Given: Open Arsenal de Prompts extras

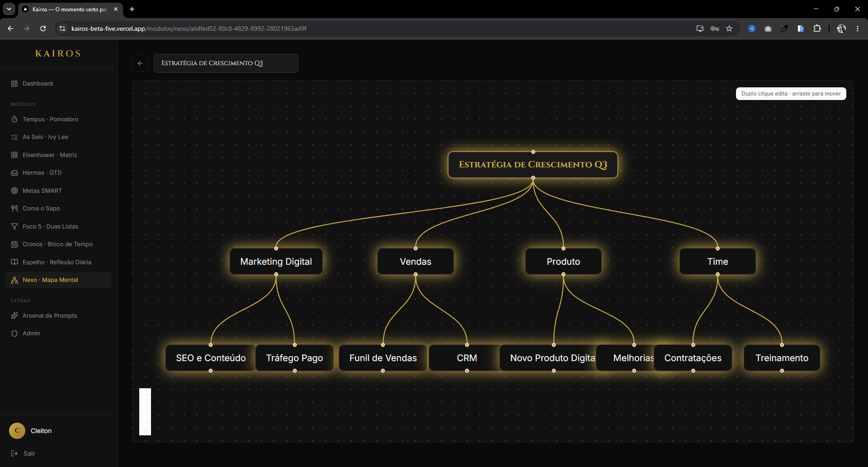Looking at the screenshot, I should coord(58,315).
